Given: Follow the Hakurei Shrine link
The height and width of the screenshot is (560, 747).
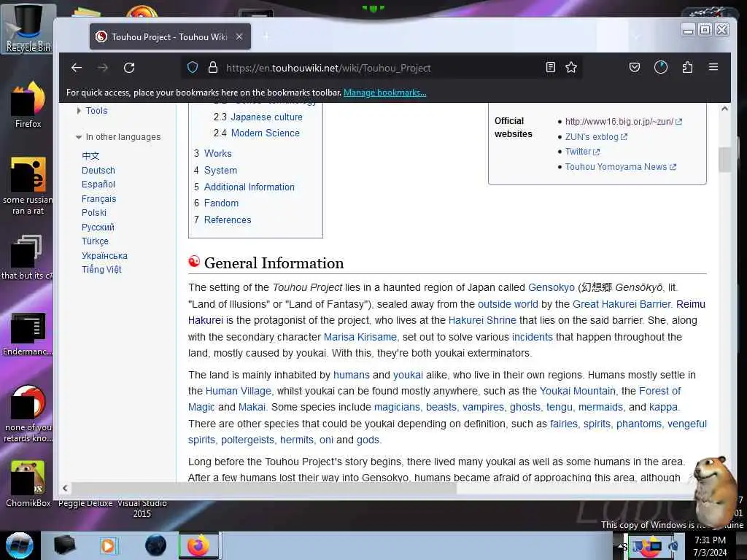Looking at the screenshot, I should [x=482, y=321].
